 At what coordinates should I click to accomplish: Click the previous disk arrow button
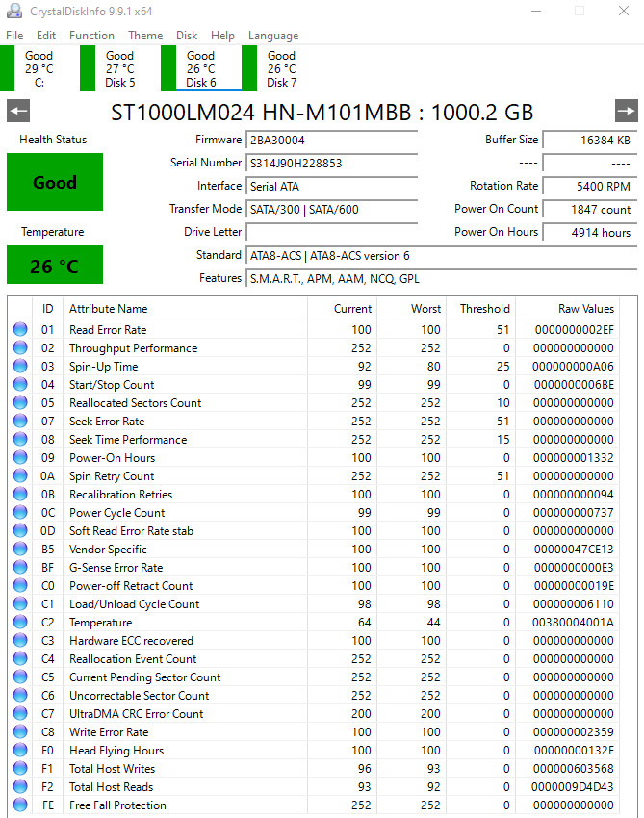18,111
